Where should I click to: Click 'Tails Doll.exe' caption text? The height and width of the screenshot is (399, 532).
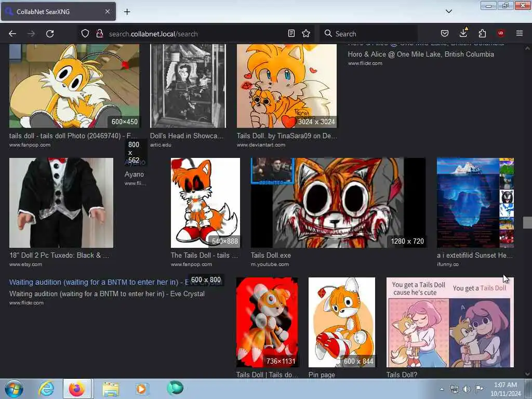click(x=271, y=255)
